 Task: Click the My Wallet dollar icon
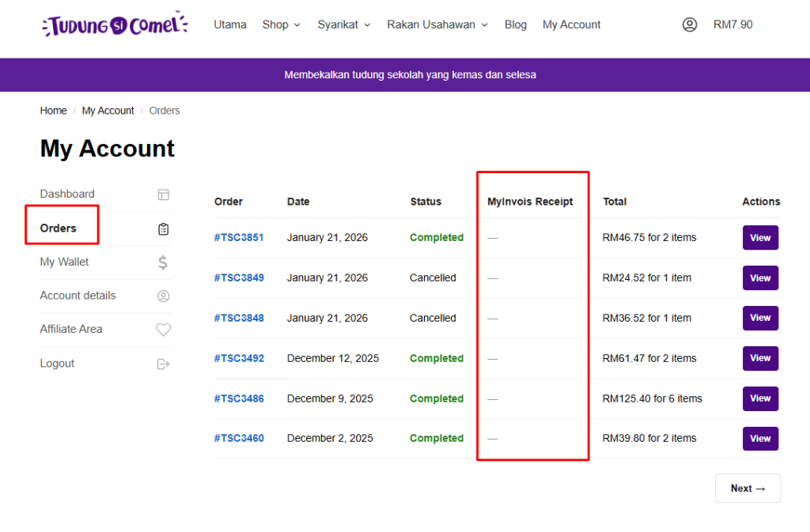[163, 262]
